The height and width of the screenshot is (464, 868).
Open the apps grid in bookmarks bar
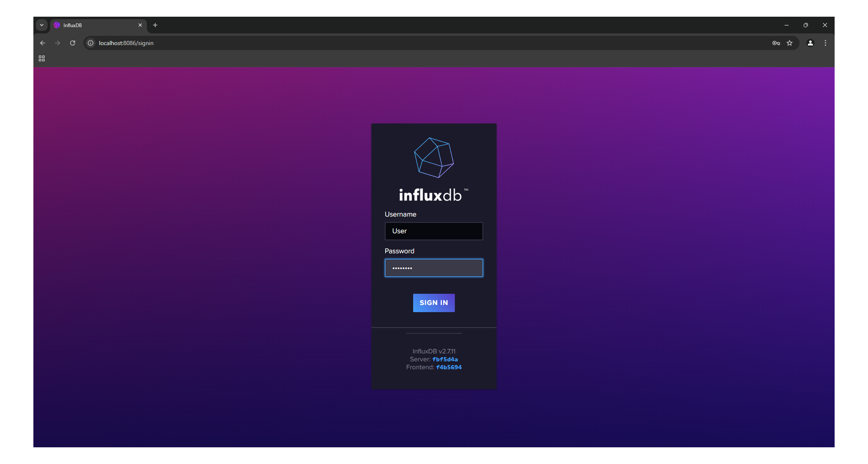tap(42, 58)
